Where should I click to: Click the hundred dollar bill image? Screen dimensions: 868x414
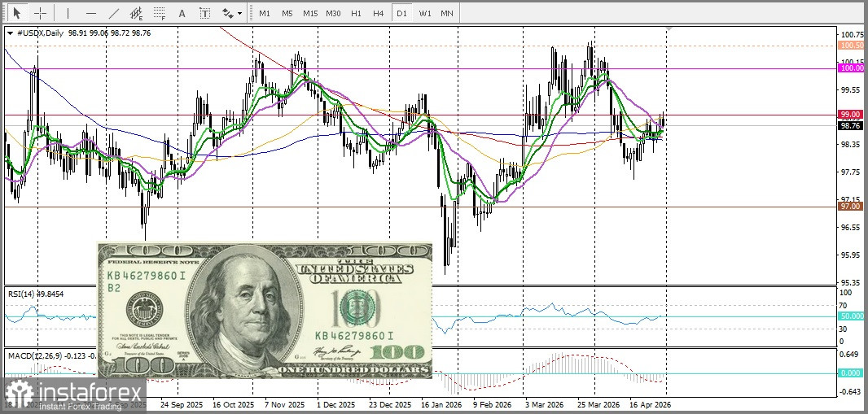(x=265, y=311)
